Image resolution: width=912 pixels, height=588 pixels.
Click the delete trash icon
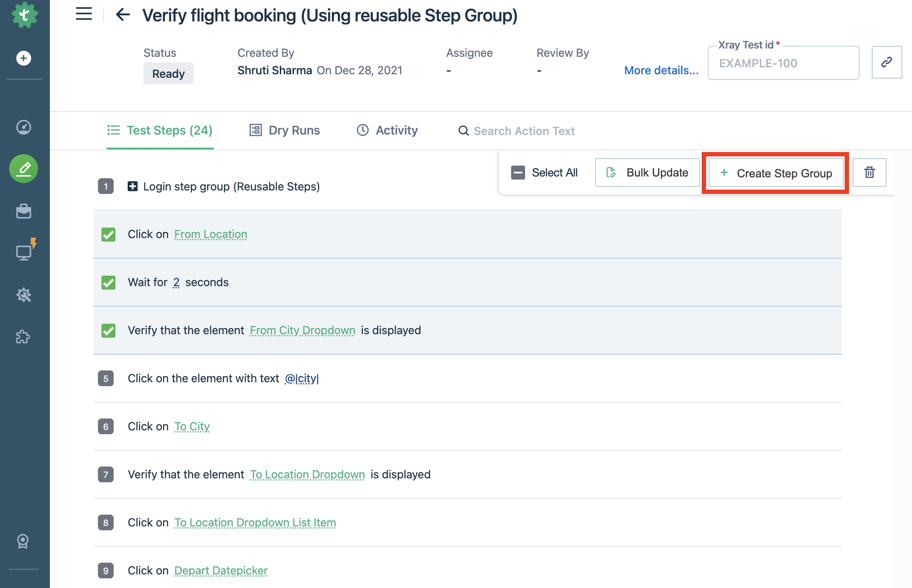[x=870, y=173]
